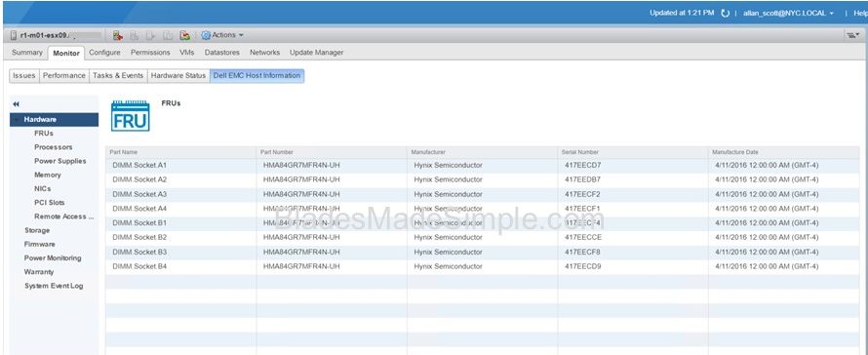Image resolution: width=868 pixels, height=355 pixels.
Task: Open the Hardware Status sub-tab
Action: 178,76
